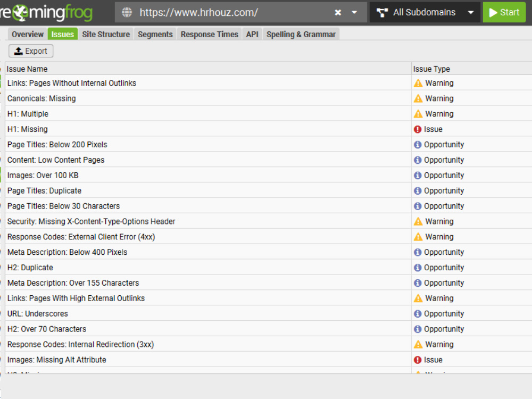Screen dimensions: 532x399
Task: Click the filter icon next to All Subdomains
Action: tap(383, 12)
